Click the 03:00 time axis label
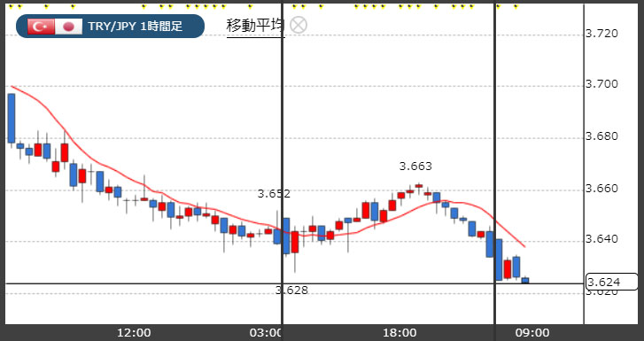The image size is (644, 341). pos(267,333)
